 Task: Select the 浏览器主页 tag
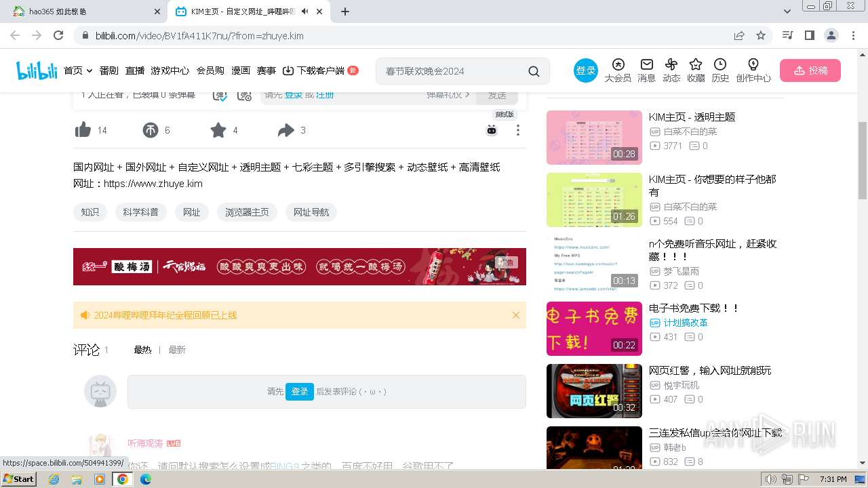(247, 212)
